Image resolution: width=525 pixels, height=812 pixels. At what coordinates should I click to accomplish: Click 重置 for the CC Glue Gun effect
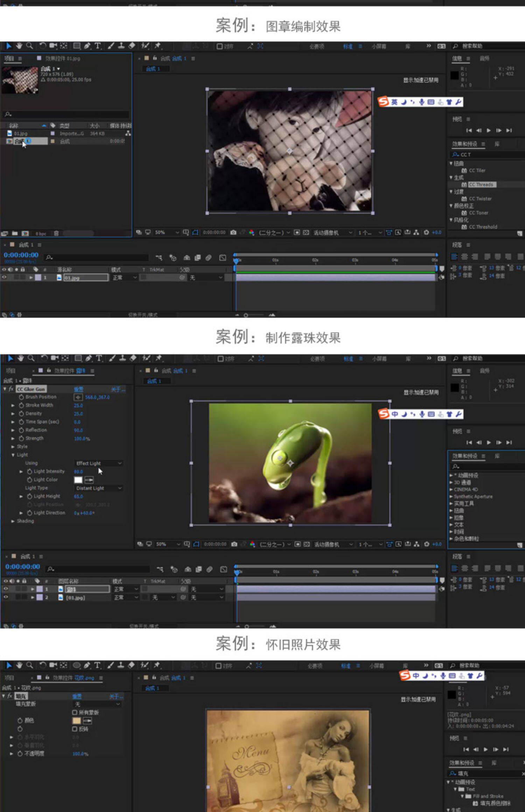(x=78, y=389)
